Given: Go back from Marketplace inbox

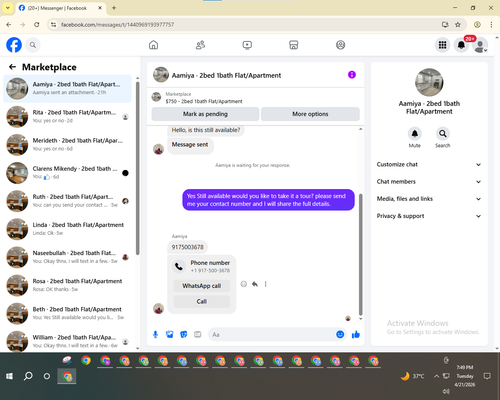Looking at the screenshot, I should tap(12, 67).
